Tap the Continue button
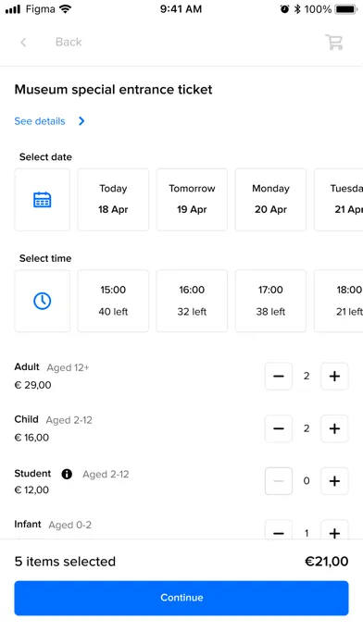Image resolution: width=363 pixels, height=644 pixels. pyautogui.click(x=181, y=598)
